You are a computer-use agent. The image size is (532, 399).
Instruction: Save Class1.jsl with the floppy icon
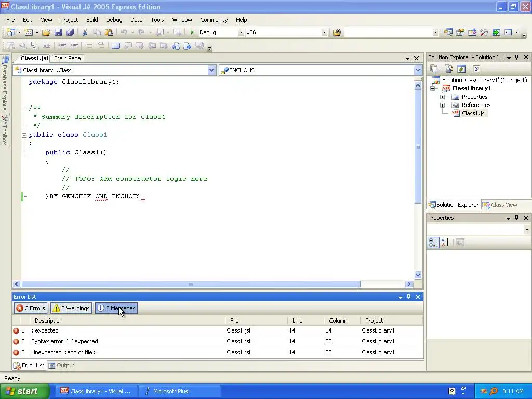point(58,32)
